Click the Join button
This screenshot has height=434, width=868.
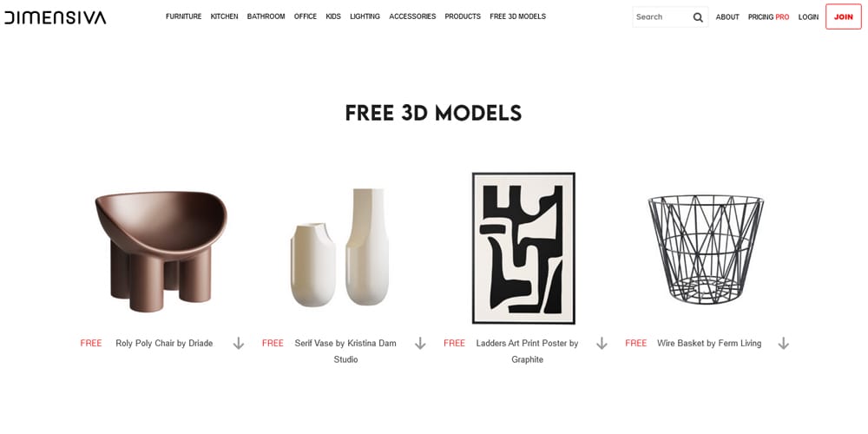click(x=843, y=16)
